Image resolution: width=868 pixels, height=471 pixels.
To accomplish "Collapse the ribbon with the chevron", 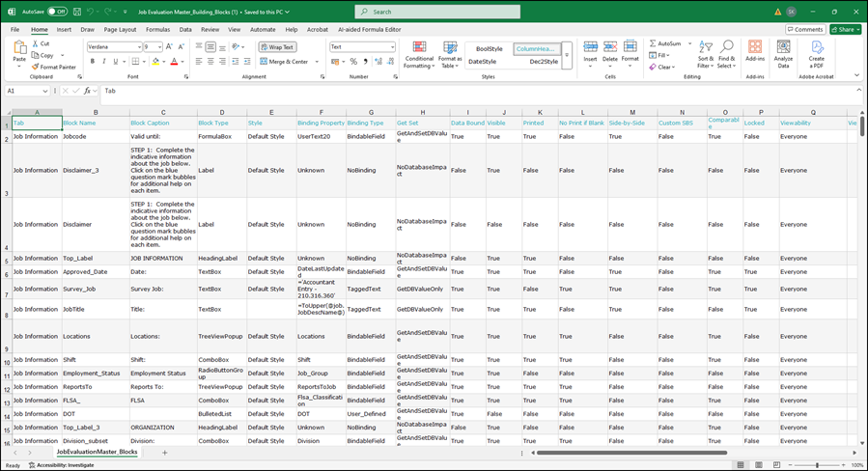I will tap(858, 76).
